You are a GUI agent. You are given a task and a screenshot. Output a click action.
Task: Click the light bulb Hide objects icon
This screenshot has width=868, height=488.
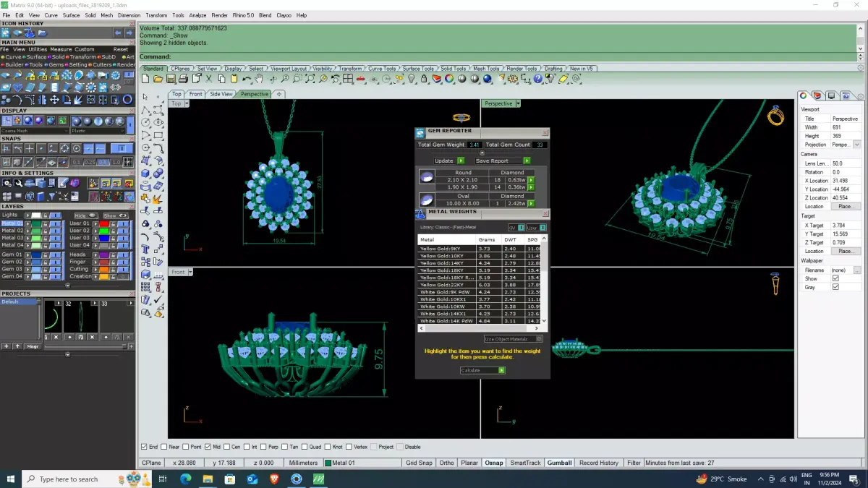tap(411, 79)
